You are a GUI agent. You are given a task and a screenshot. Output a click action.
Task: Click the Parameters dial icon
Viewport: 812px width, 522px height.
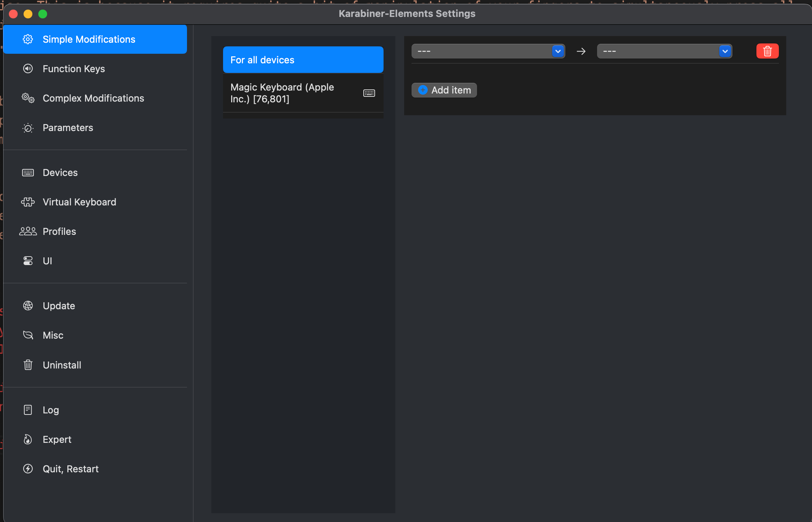click(28, 128)
